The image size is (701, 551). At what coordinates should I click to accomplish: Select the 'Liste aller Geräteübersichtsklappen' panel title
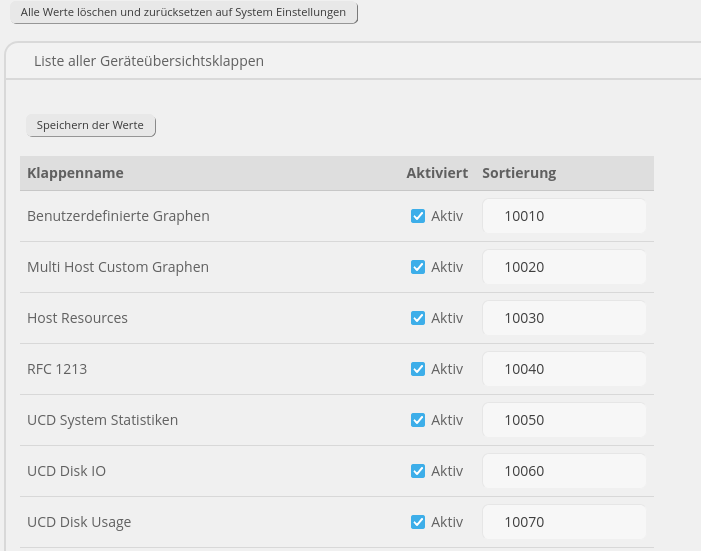coord(149,61)
